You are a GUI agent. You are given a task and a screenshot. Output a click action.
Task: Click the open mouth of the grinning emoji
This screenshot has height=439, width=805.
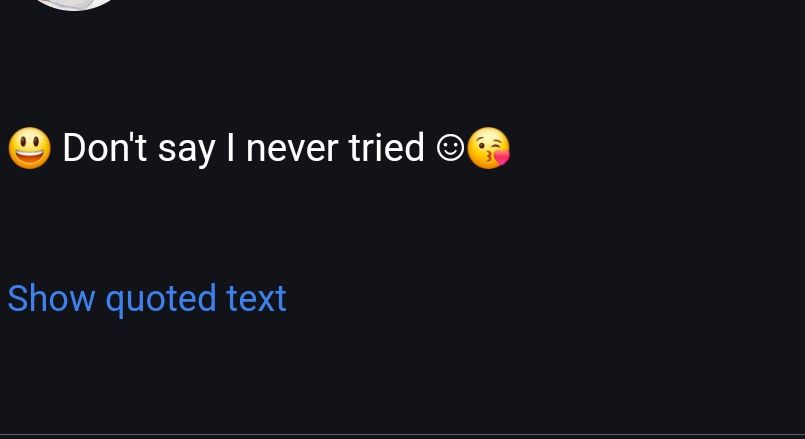(x=29, y=156)
